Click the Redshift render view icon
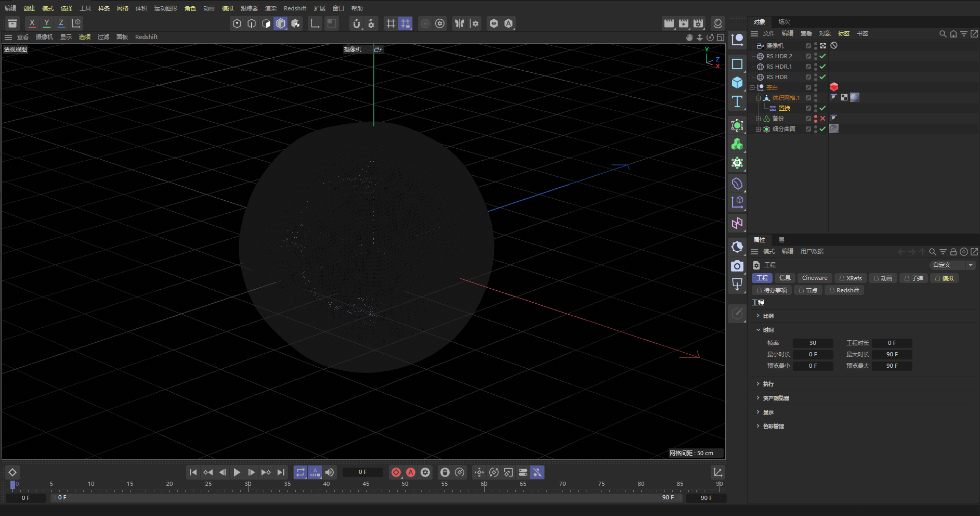 click(x=718, y=23)
